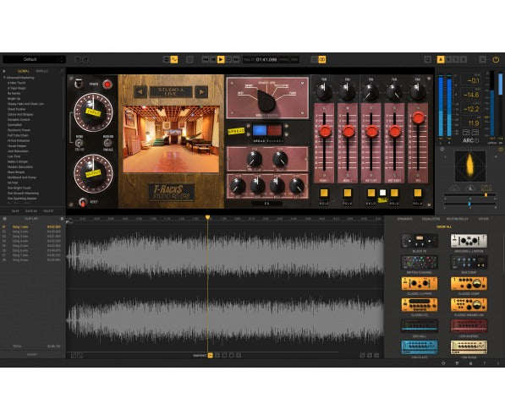Click the first channel red fader cap
The height and width of the screenshot is (420, 505).
tap(325, 131)
